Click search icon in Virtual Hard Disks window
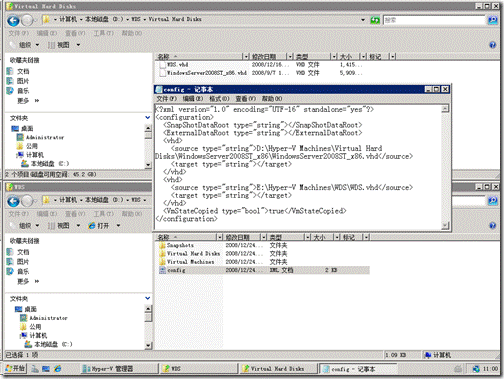 [x=492, y=20]
